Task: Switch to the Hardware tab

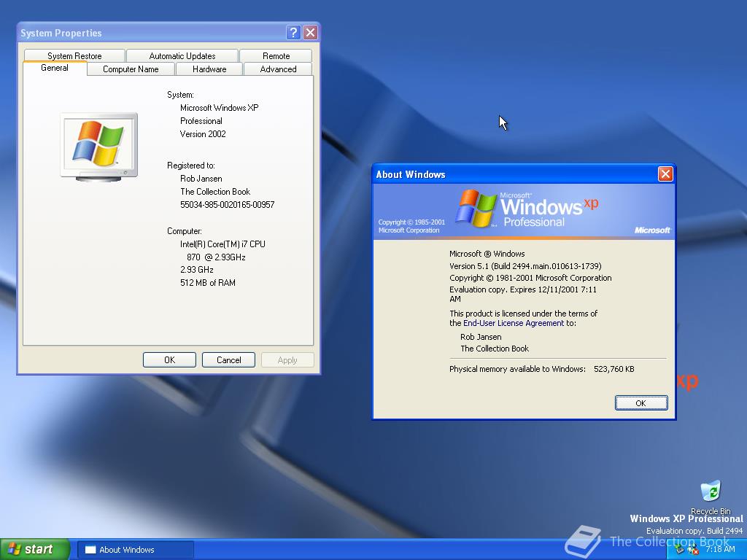Action: [x=209, y=69]
